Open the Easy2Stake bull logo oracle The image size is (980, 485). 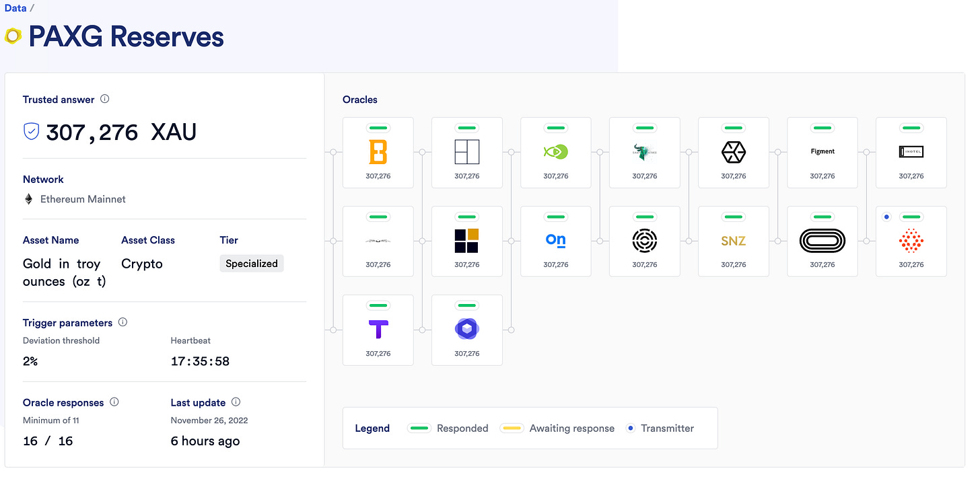644,153
